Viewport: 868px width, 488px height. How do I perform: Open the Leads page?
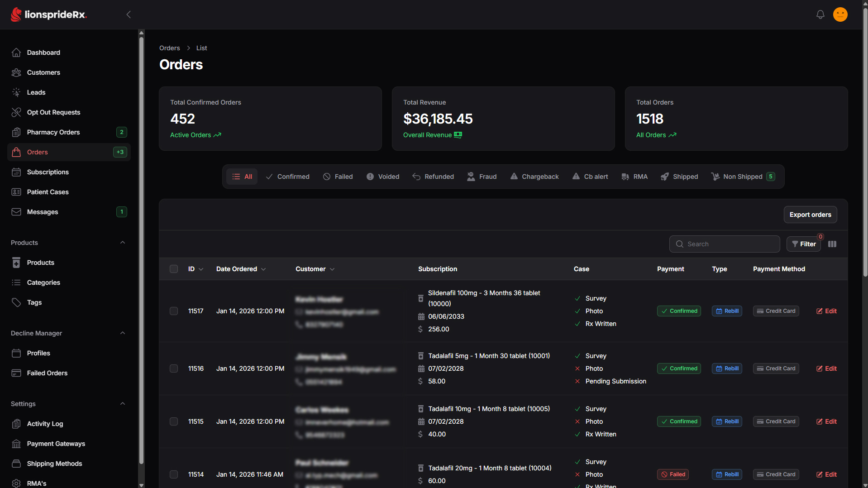click(x=69, y=92)
